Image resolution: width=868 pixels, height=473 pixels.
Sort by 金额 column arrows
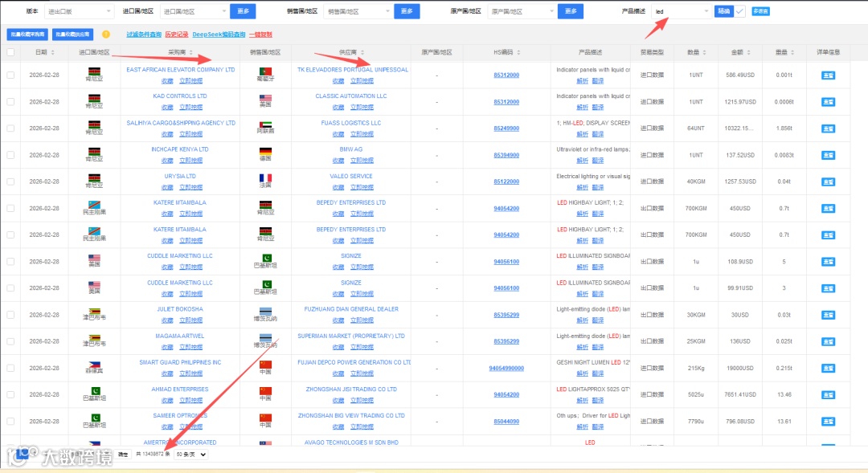(x=748, y=52)
